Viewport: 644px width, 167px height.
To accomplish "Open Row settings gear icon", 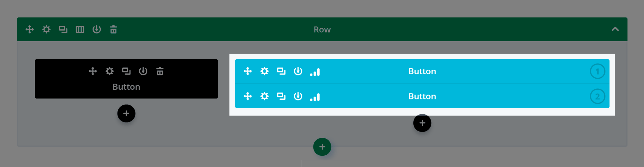I will (x=46, y=29).
